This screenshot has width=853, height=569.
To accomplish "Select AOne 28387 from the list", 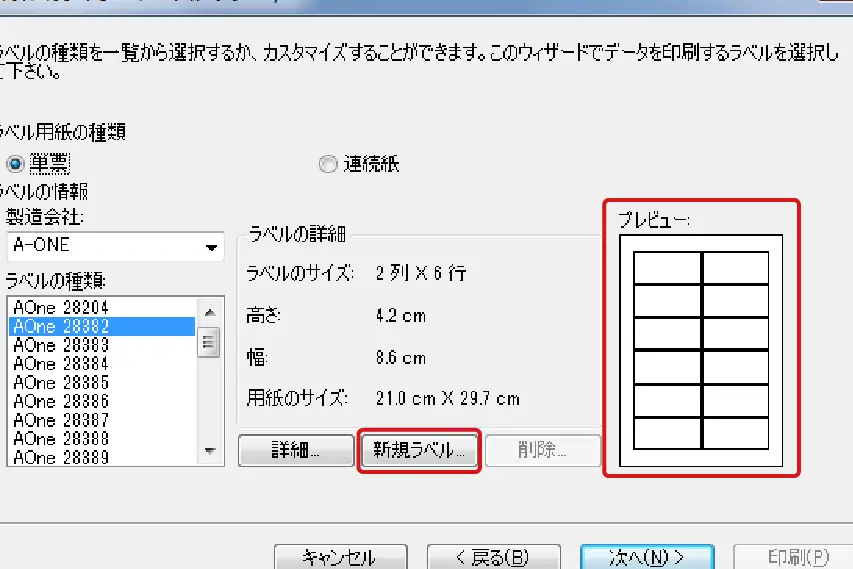I will click(x=61, y=420).
